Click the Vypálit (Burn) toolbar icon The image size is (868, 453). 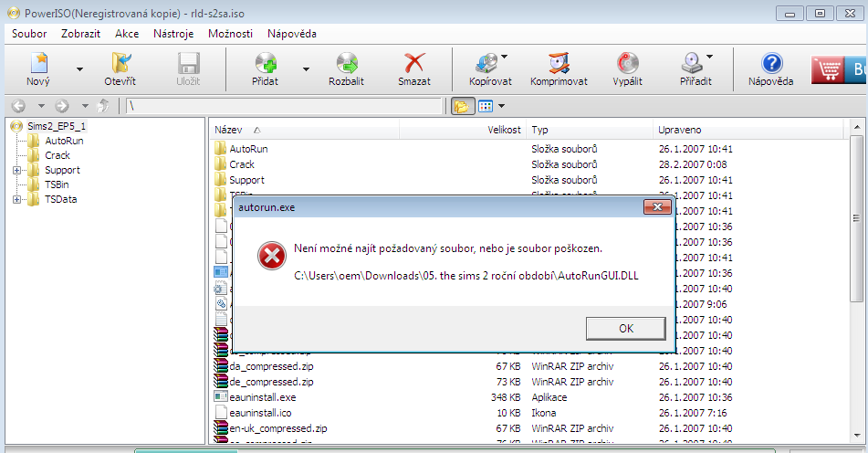[x=628, y=63]
